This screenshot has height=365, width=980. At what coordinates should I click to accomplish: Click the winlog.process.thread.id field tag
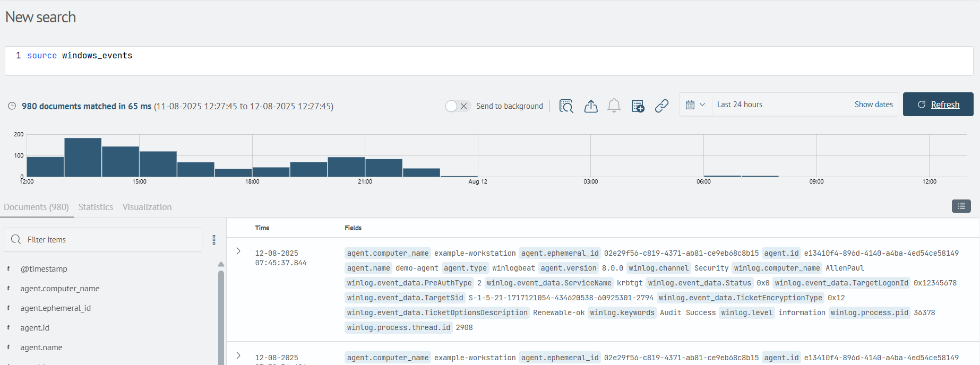point(399,327)
